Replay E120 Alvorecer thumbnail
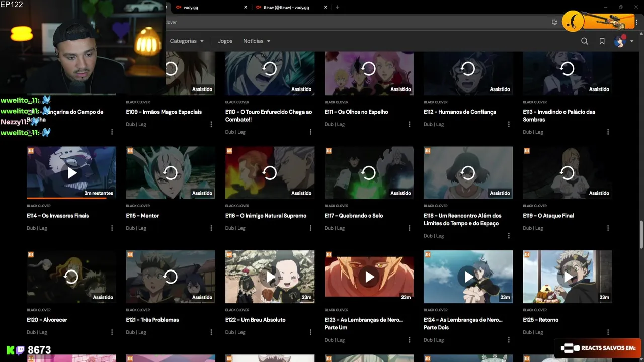This screenshot has height=362, width=644. point(71,277)
